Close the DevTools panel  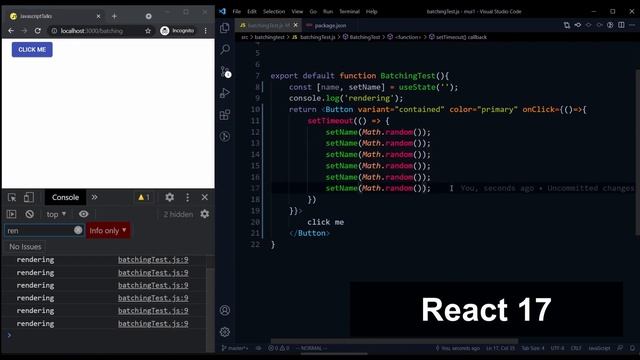pos(204,198)
